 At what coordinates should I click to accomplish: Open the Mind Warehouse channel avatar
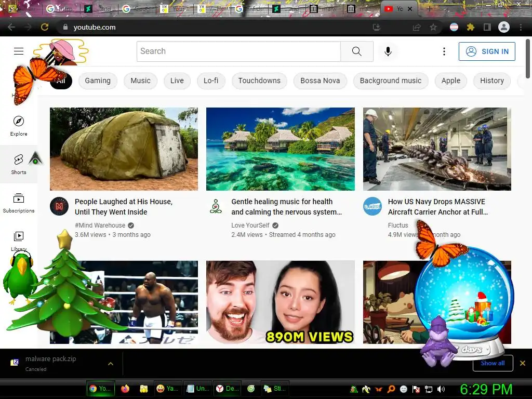tap(59, 206)
